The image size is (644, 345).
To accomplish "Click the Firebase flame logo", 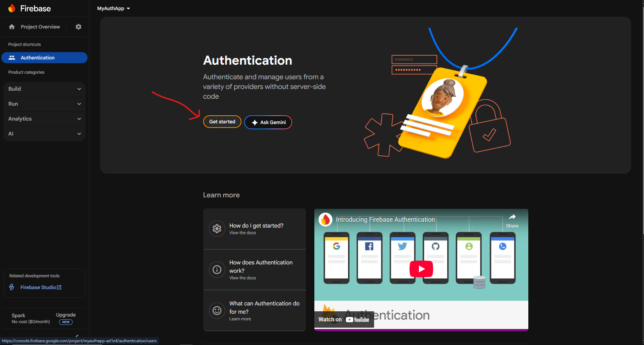I will click(12, 8).
